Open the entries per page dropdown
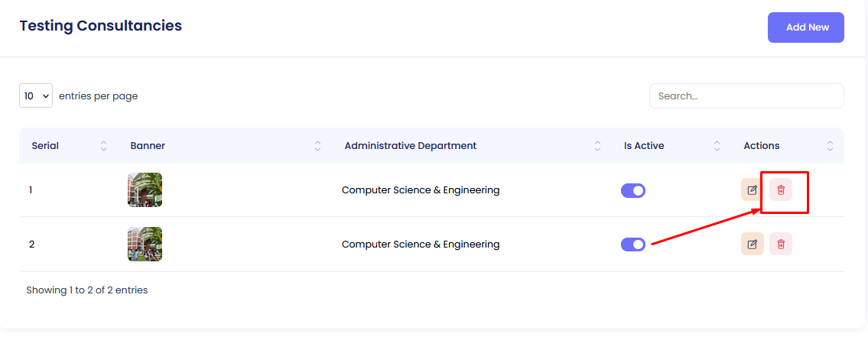 [36, 96]
